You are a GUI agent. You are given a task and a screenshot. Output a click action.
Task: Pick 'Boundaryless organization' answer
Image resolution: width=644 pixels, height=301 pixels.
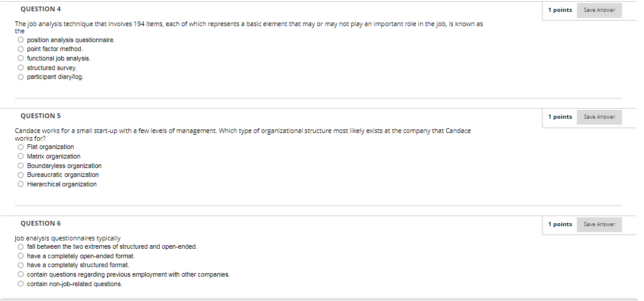21,166
